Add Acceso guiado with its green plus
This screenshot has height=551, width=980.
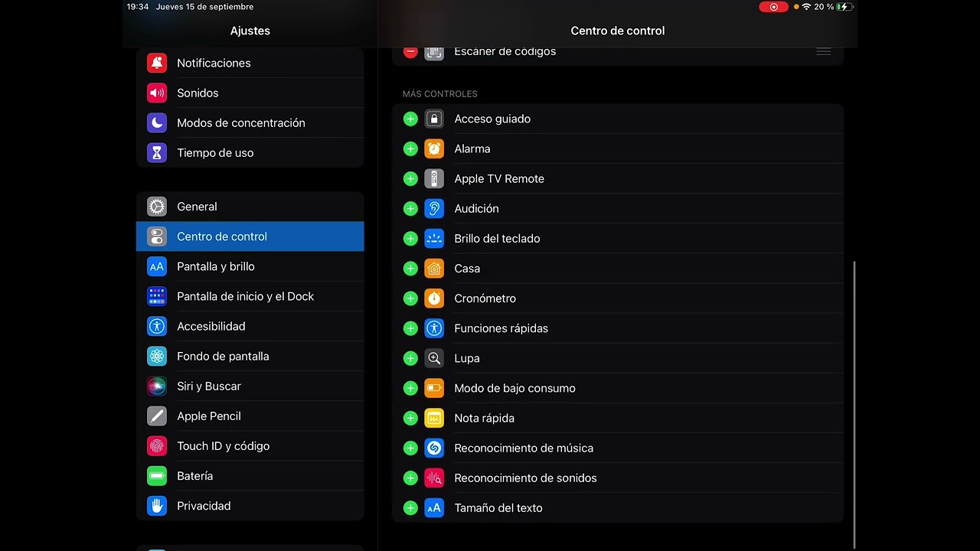[x=410, y=119]
